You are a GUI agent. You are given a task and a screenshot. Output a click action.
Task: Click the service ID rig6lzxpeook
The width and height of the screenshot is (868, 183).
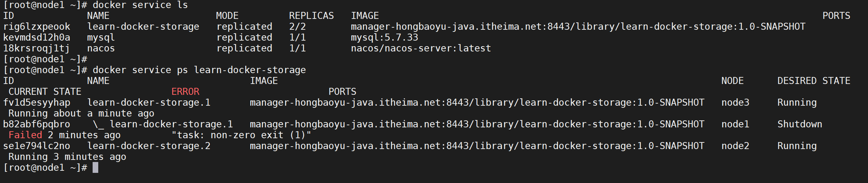[37, 27]
